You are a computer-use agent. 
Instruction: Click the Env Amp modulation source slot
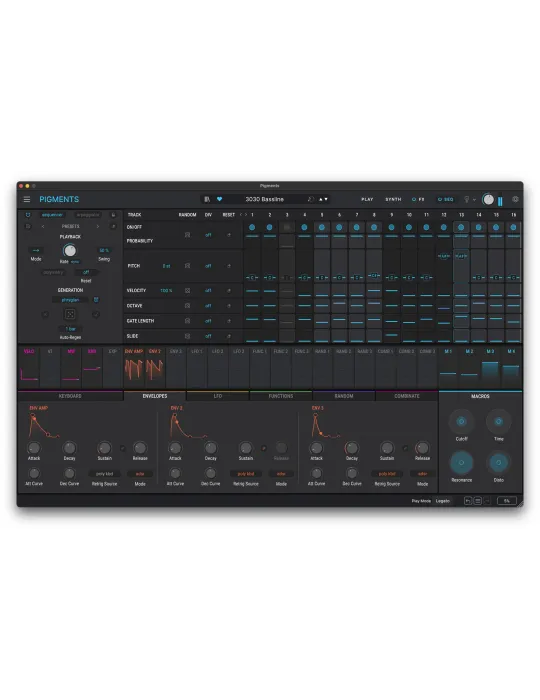133,367
